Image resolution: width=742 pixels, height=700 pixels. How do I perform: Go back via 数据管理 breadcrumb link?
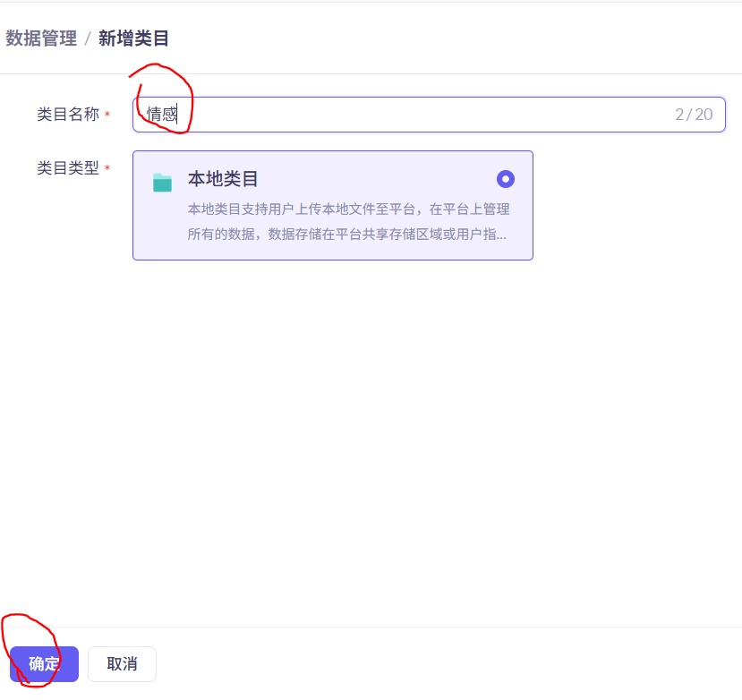[41, 38]
